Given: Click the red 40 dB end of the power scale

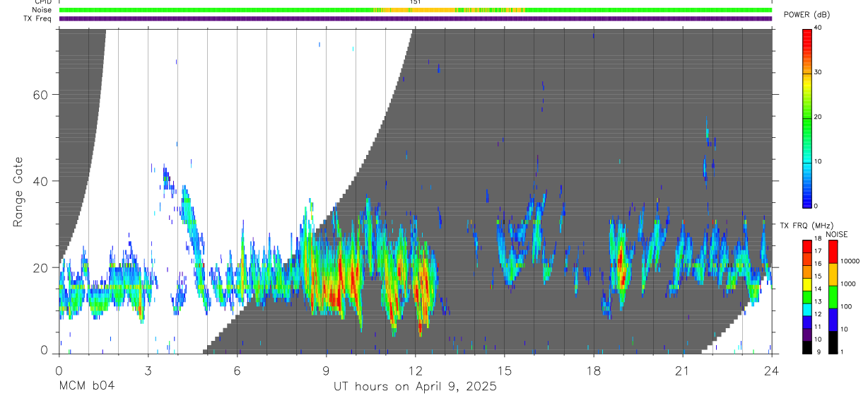Looking at the screenshot, I should coord(807,30).
